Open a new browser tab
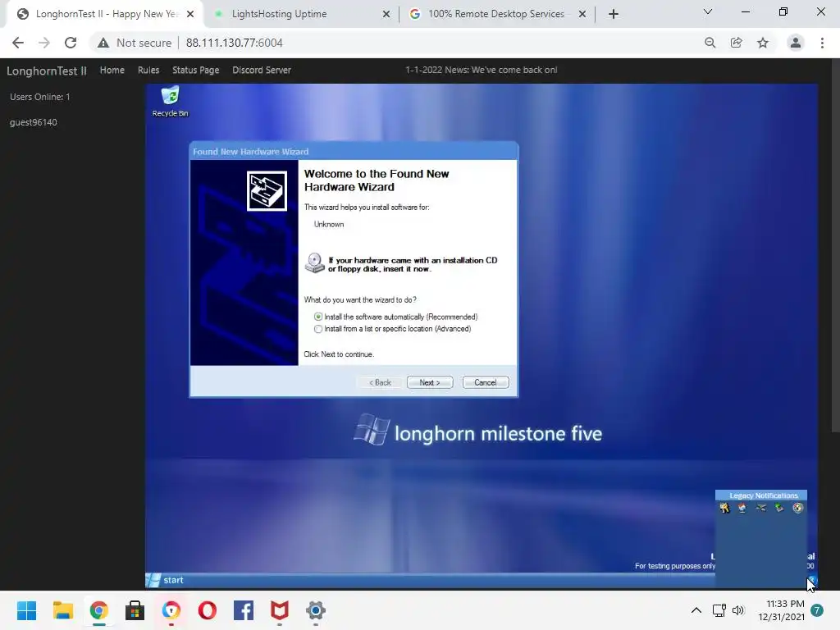This screenshot has width=840, height=630. coord(614,15)
